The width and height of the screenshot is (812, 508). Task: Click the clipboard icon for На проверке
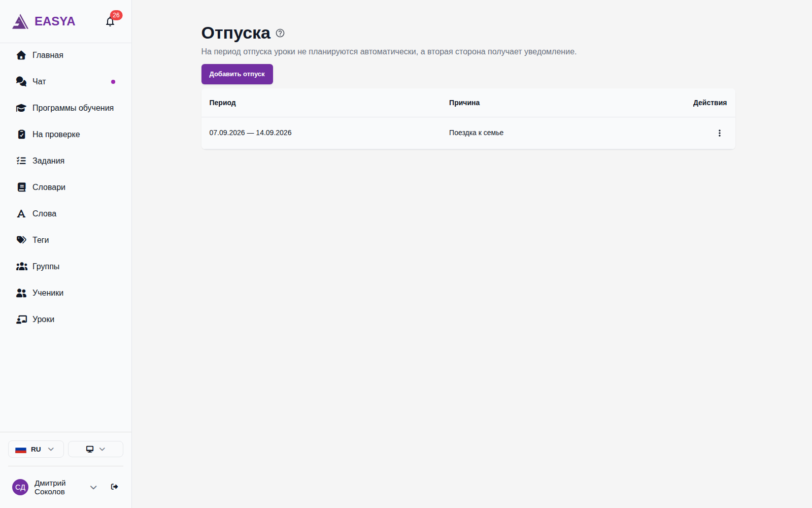21,135
